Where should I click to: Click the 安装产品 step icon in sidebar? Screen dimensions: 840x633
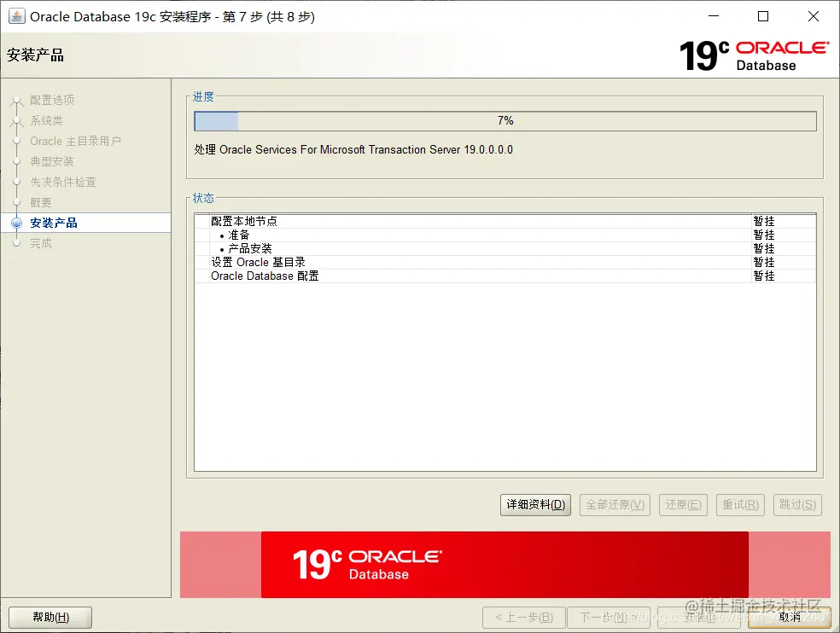(17, 223)
